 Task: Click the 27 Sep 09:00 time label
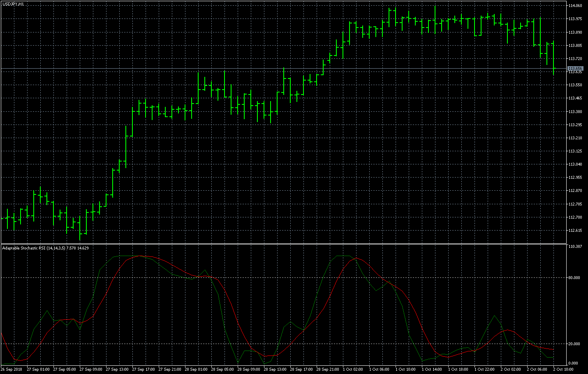coord(91,369)
